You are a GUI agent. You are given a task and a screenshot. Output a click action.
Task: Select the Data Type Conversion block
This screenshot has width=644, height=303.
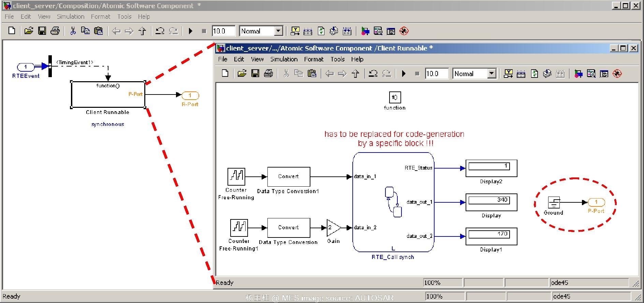click(289, 228)
